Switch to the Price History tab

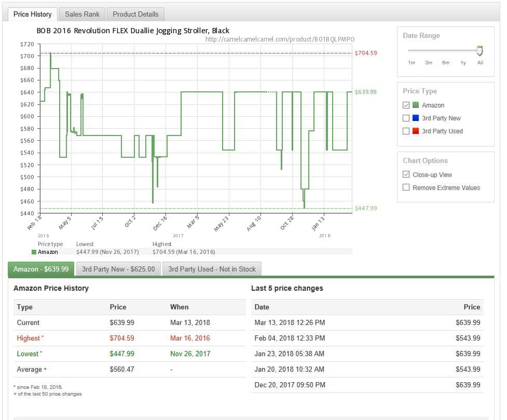pos(32,14)
